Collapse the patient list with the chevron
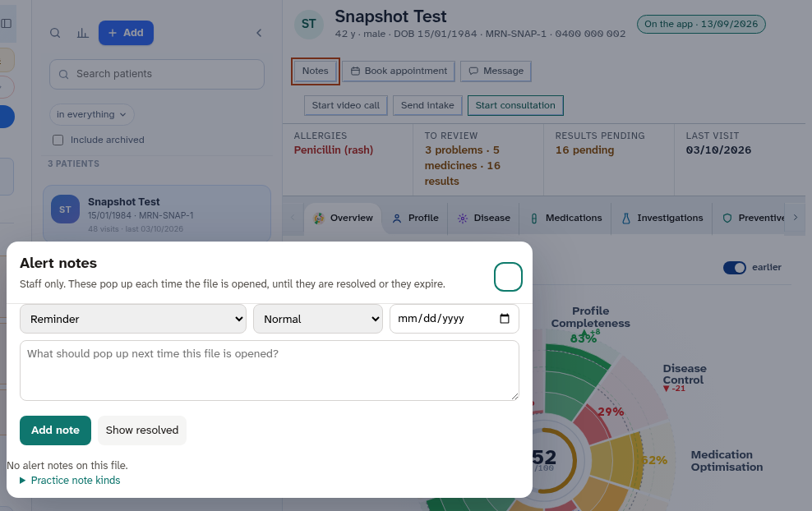Viewport: 812px width, 511px height. [x=259, y=33]
